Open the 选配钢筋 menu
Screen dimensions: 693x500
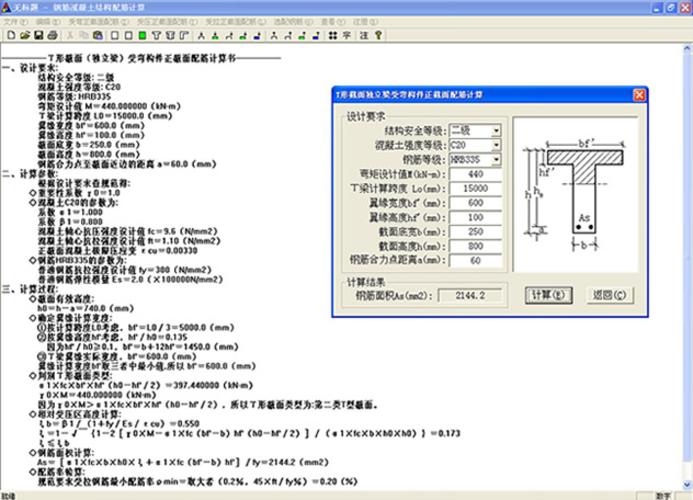[x=293, y=22]
